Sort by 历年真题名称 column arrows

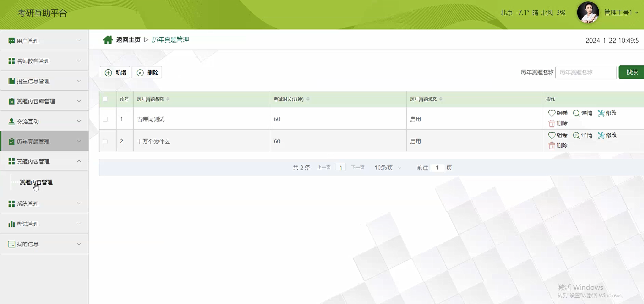click(168, 99)
